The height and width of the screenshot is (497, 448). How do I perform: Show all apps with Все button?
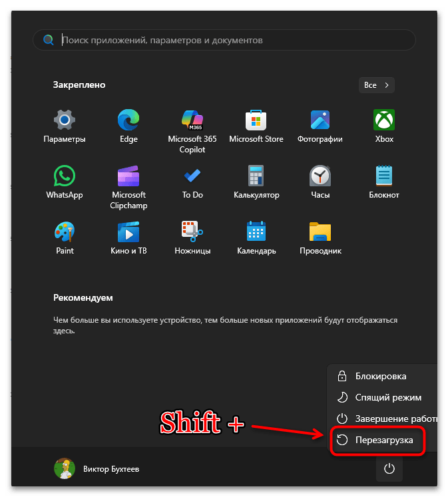(x=376, y=85)
